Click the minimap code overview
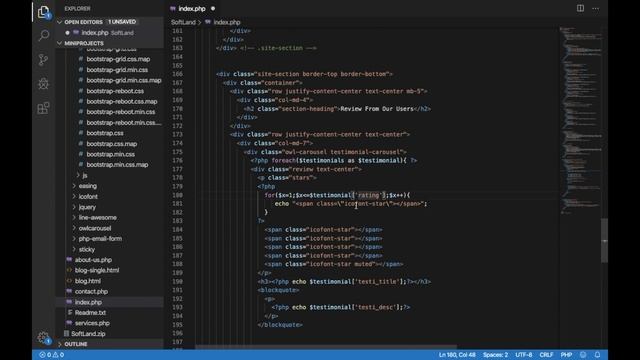This screenshot has width=640, height=360. point(580,120)
